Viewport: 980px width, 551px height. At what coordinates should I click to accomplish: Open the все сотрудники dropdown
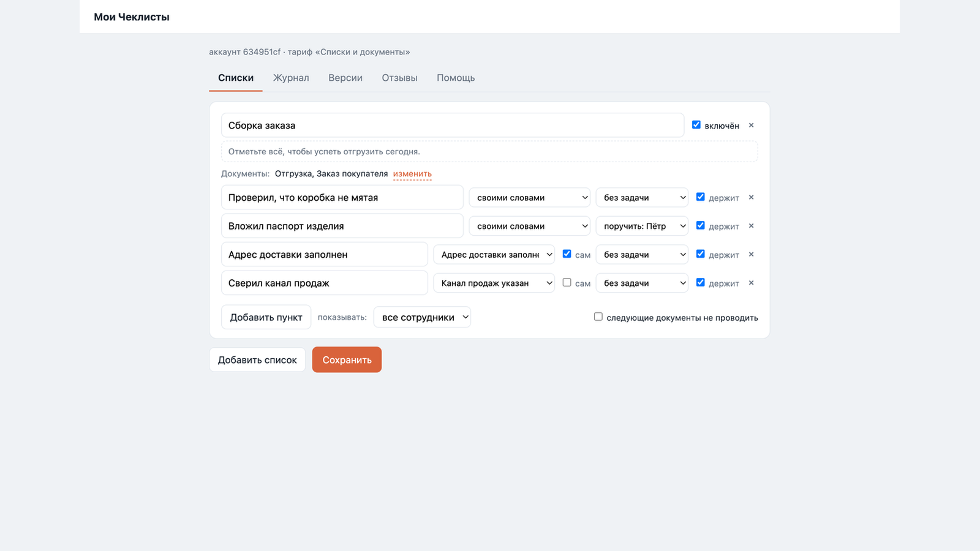pyautogui.click(x=422, y=317)
